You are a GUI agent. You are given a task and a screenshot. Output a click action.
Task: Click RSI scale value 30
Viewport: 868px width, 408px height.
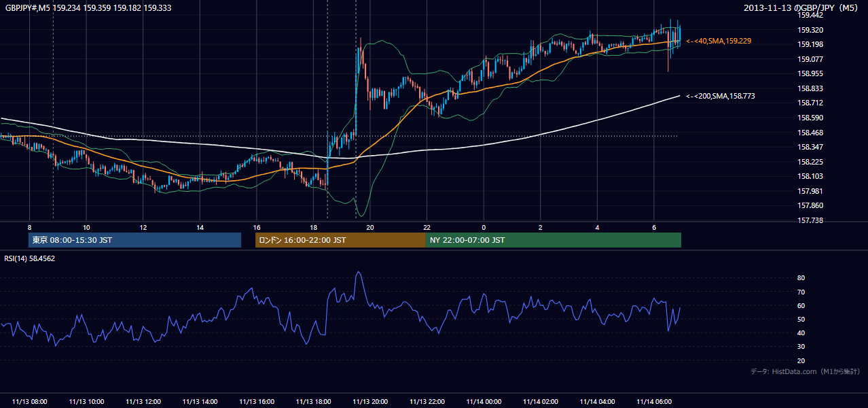tap(801, 347)
